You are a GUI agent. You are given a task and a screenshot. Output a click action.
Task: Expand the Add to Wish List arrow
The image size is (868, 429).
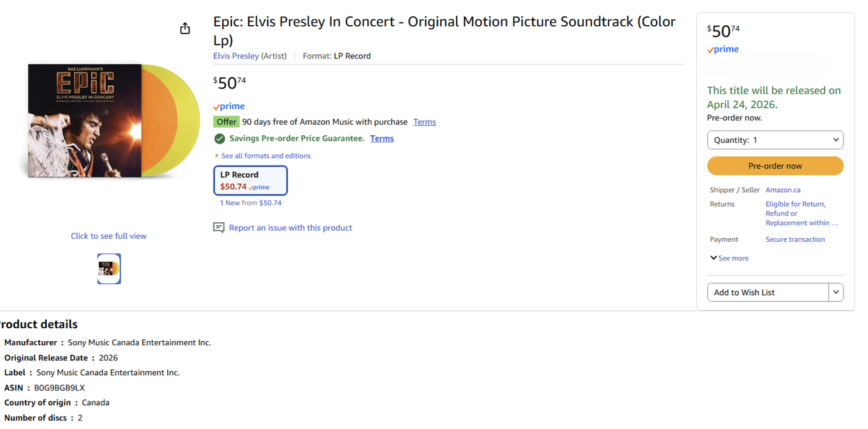[836, 292]
